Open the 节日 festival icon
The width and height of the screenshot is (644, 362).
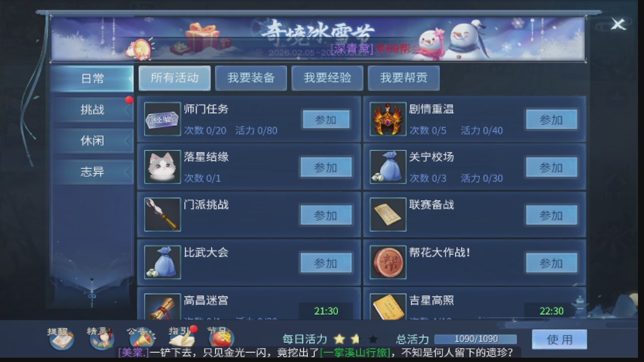coord(220,338)
